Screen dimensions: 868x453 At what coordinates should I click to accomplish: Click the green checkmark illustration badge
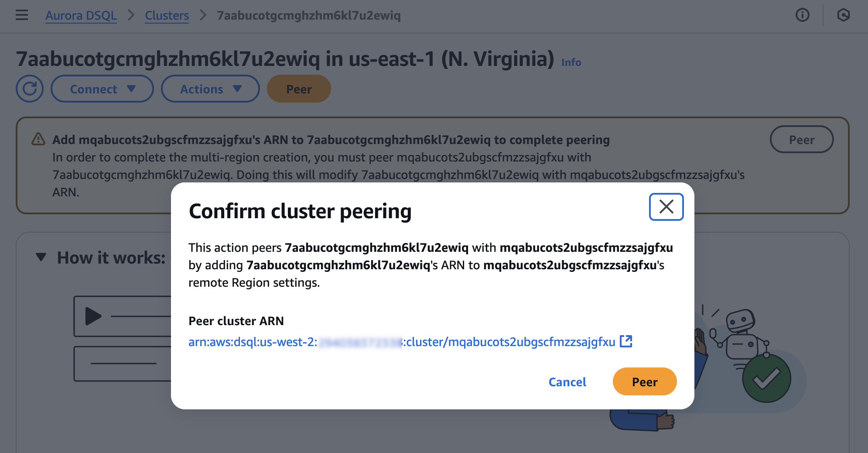(766, 378)
